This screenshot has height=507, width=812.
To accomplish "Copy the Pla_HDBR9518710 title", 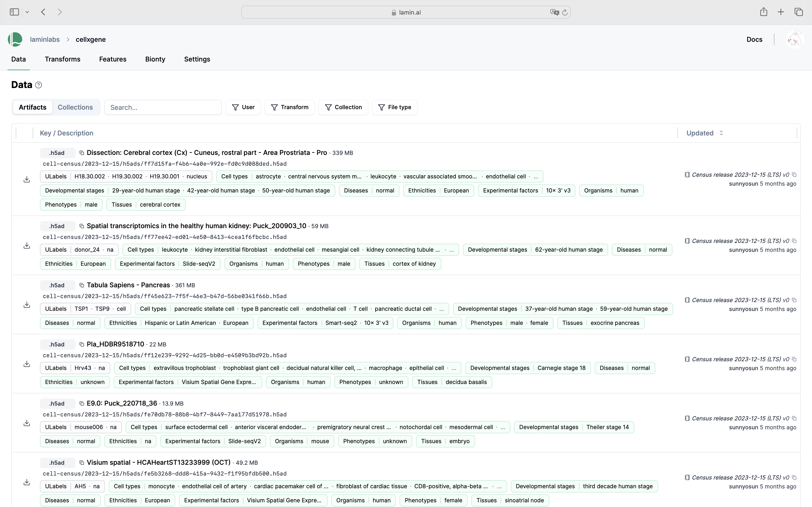I will (x=82, y=344).
